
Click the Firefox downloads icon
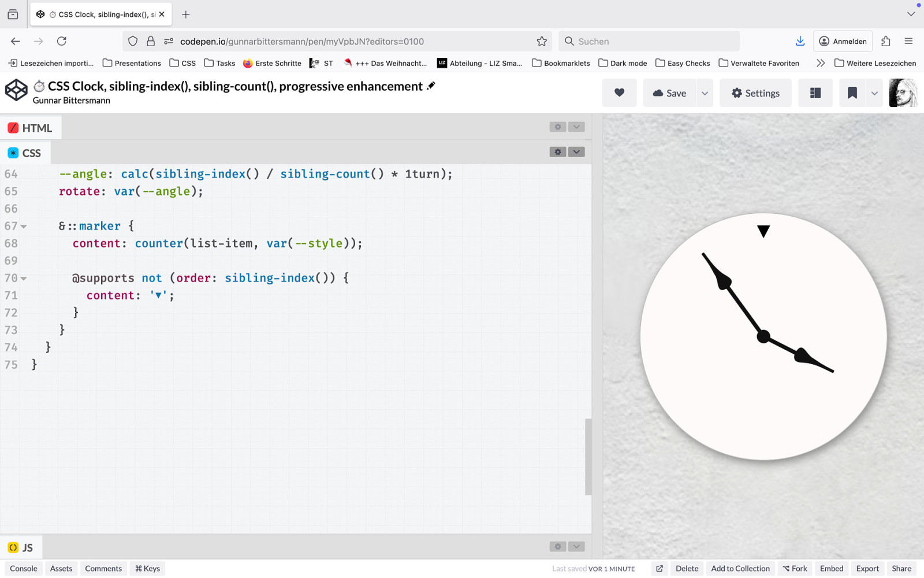click(800, 41)
